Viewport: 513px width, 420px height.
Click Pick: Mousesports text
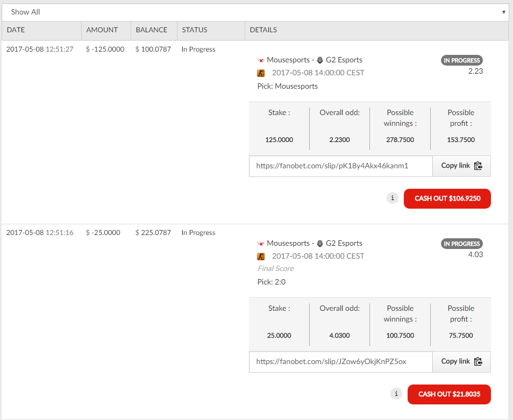tap(288, 86)
